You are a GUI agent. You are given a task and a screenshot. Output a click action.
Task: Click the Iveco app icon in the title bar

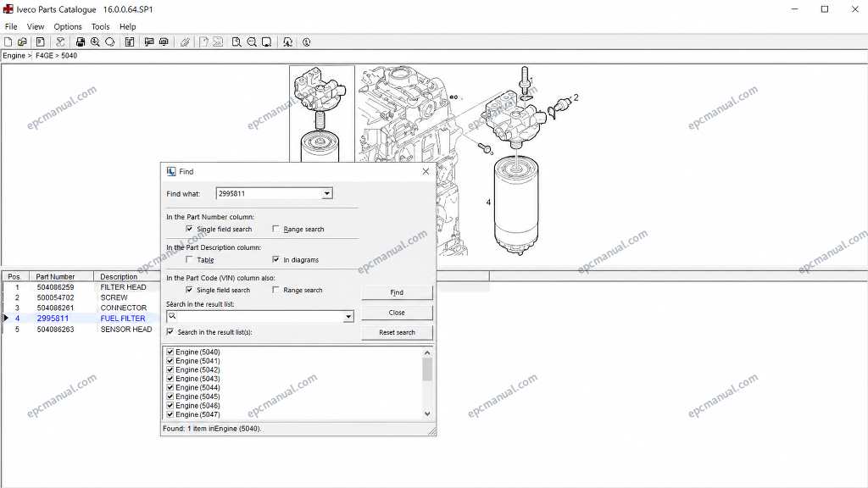point(8,9)
